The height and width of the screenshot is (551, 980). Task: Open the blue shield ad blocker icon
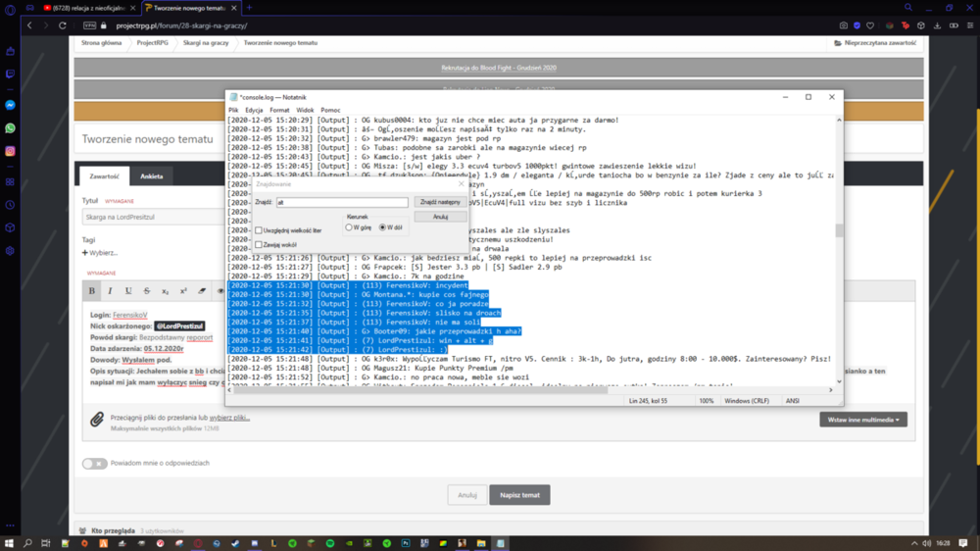(x=857, y=25)
